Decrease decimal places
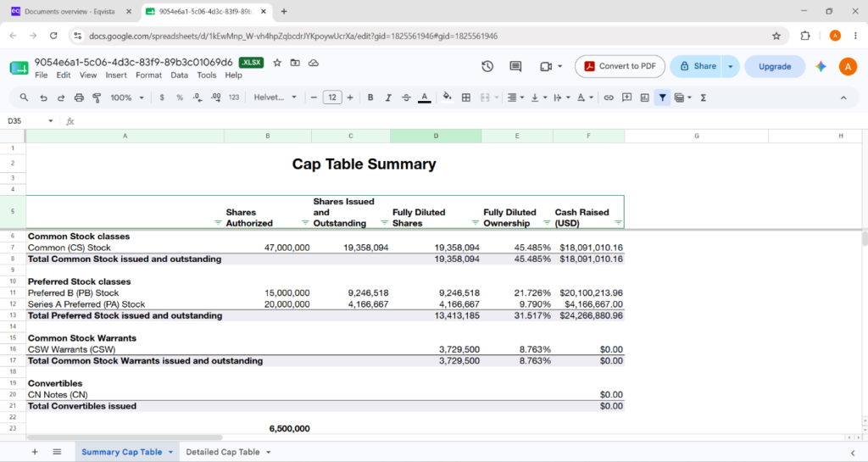The height and width of the screenshot is (462, 868). tap(198, 97)
